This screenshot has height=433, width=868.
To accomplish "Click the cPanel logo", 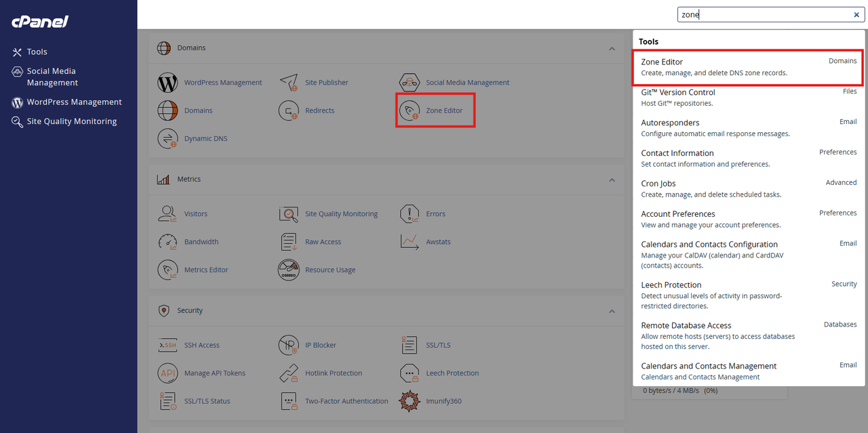I will tap(40, 22).
